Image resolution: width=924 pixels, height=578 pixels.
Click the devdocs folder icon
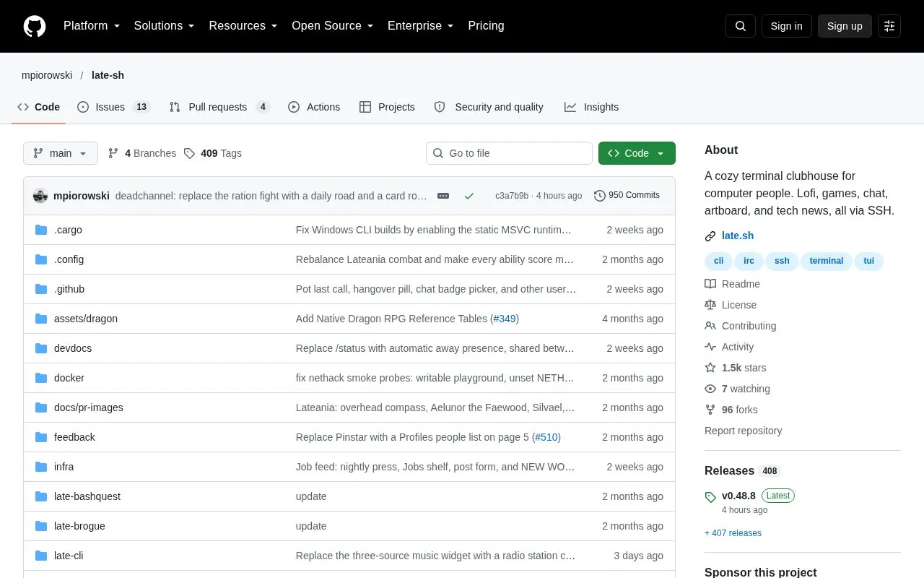(x=41, y=348)
